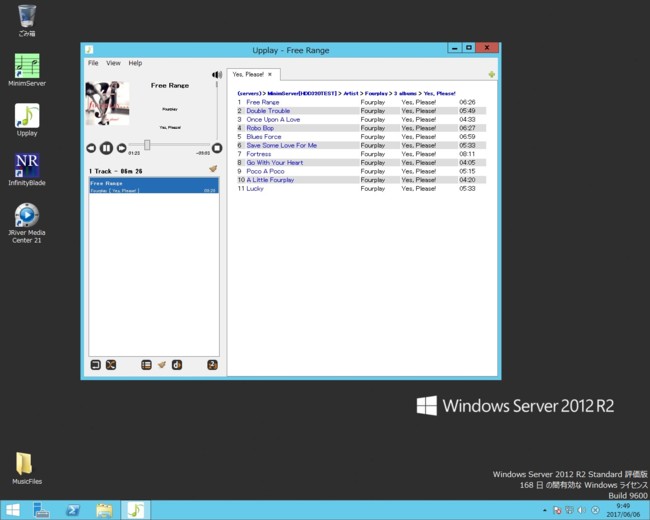Open track 'Poco A Poco'
Viewport: 650px width, 520px height.
(265, 171)
